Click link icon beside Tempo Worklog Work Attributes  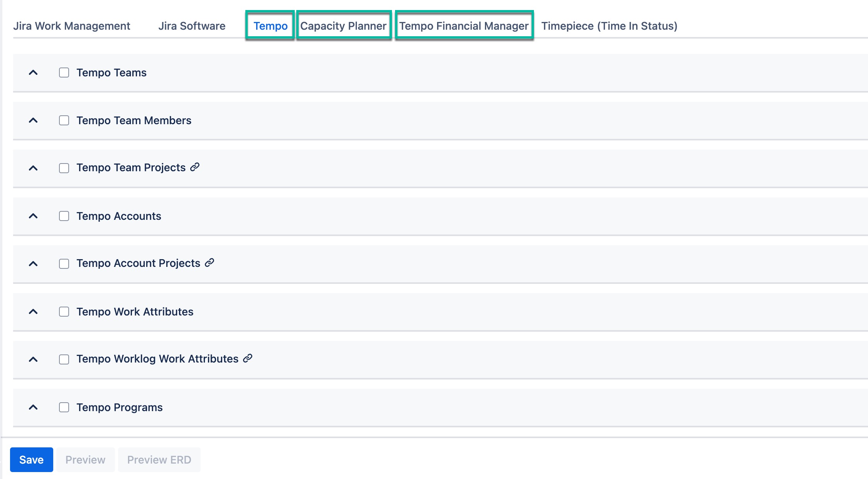coord(248,358)
